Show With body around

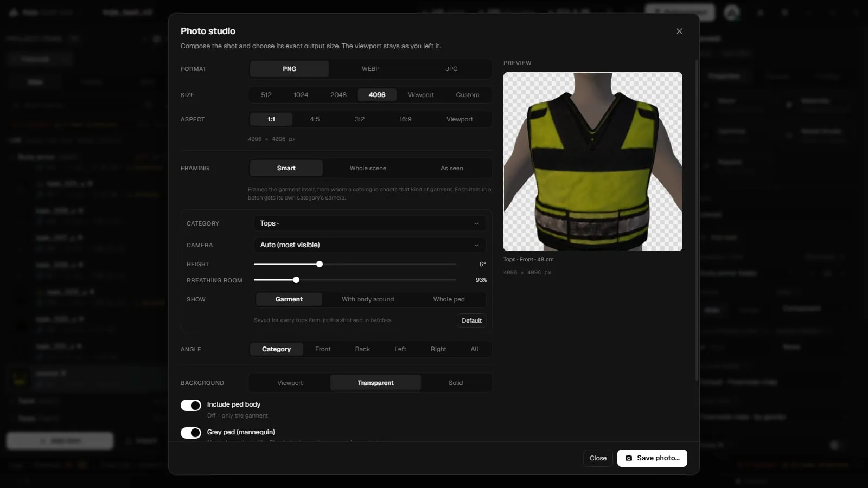(x=368, y=299)
